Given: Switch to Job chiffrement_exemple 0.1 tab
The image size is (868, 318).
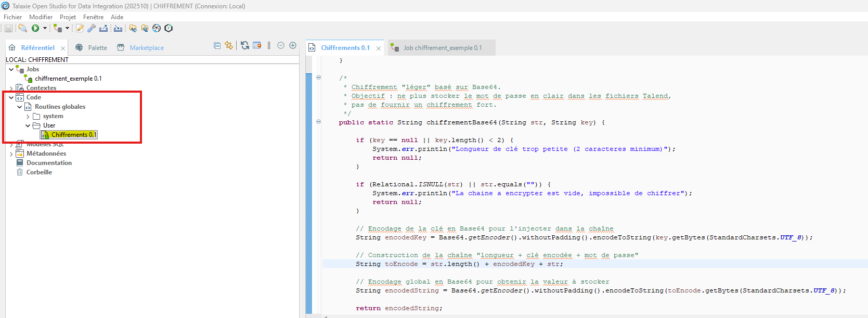Looking at the screenshot, I should (443, 47).
